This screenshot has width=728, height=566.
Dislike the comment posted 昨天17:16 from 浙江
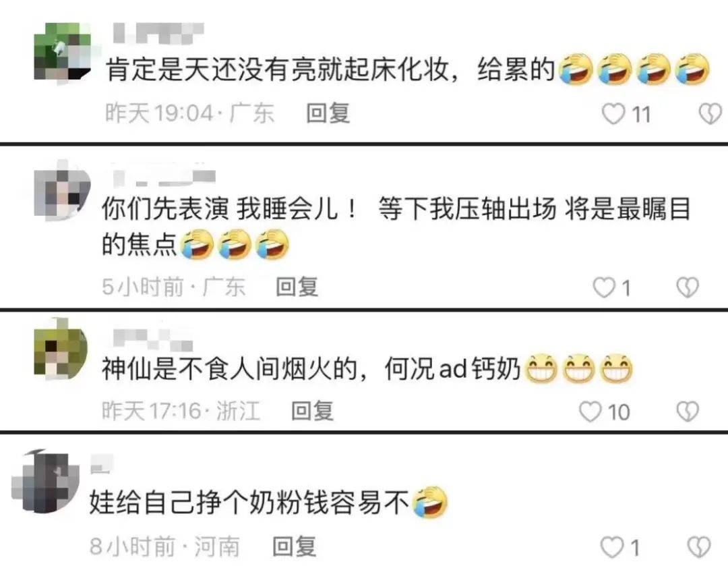click(x=688, y=412)
